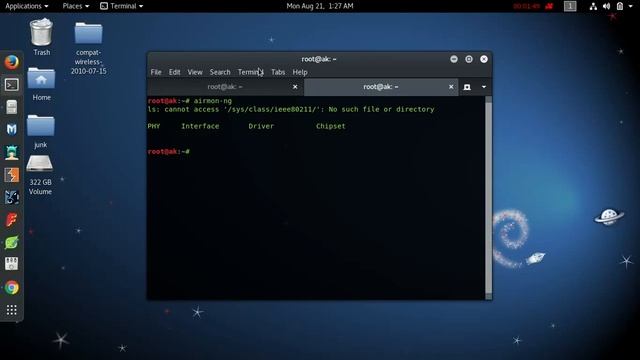Open the system menu arrow

(x=631, y=6)
